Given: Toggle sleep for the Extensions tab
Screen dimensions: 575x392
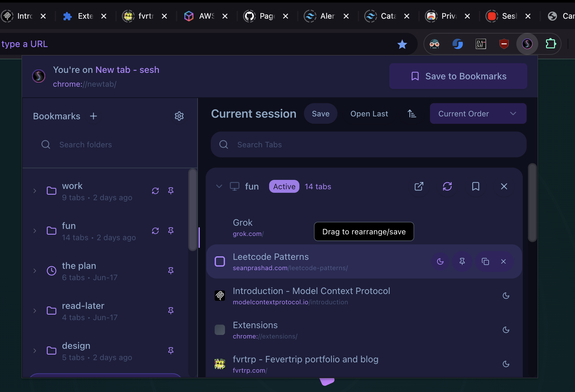Looking at the screenshot, I should click(x=506, y=330).
